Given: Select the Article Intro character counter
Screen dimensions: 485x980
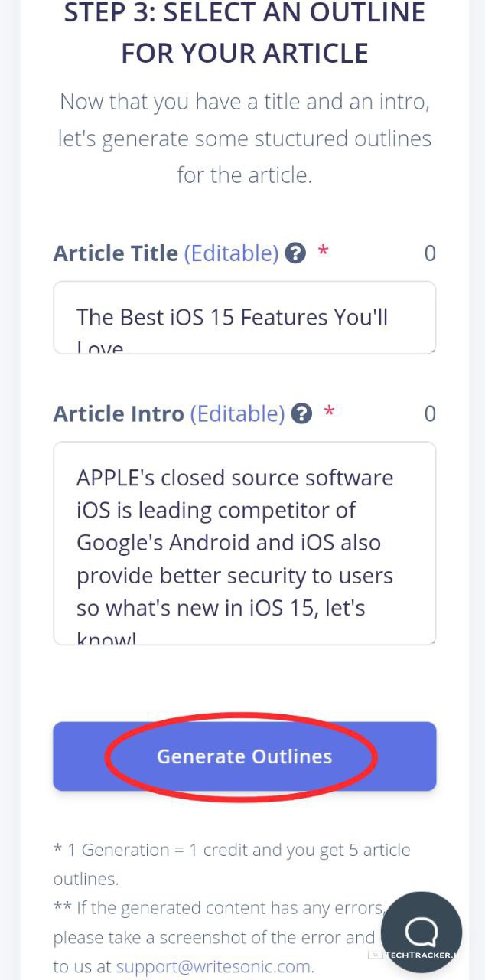Looking at the screenshot, I should 430,414.
